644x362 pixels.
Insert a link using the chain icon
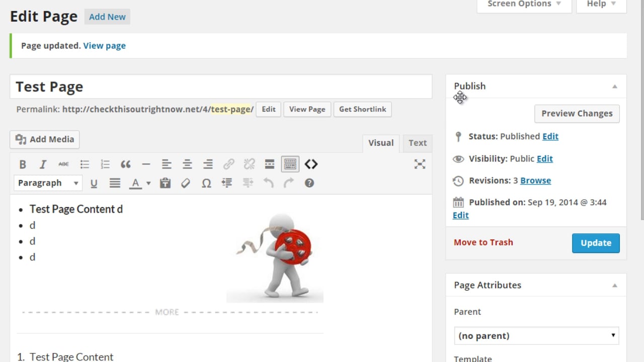pos(228,164)
